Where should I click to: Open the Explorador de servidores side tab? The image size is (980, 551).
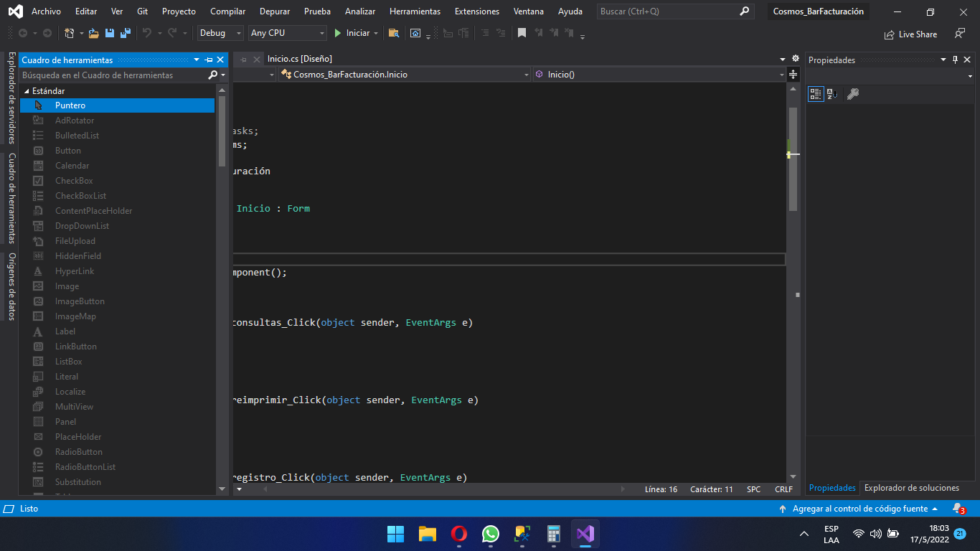coord(11,98)
